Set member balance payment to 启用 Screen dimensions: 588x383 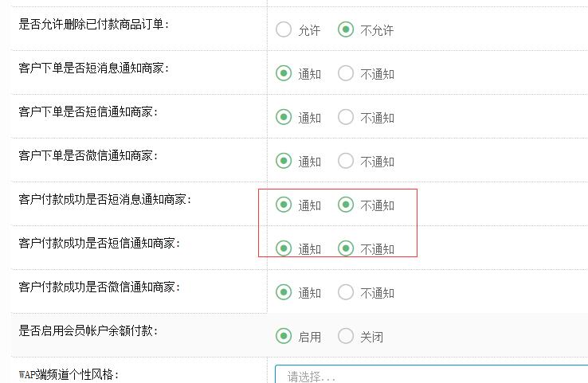pyautogui.click(x=284, y=337)
